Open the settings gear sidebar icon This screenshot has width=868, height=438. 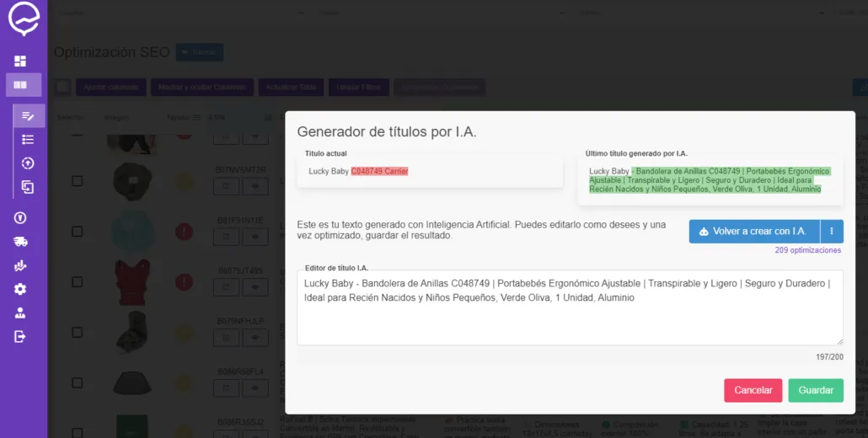click(20, 289)
